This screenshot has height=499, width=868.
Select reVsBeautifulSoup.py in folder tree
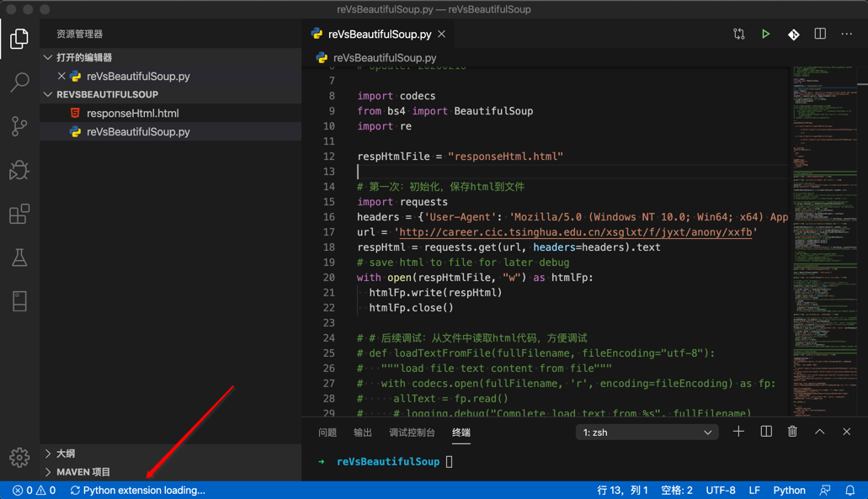point(171,131)
